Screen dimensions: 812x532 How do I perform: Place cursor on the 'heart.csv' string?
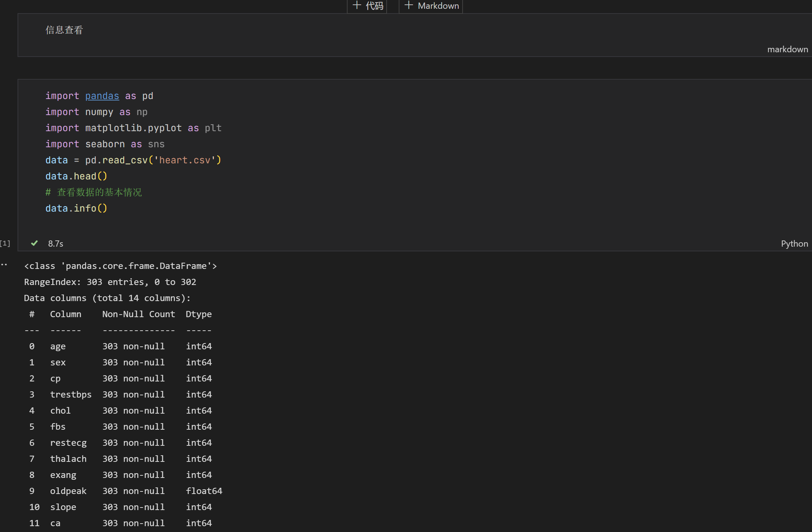pos(185,160)
